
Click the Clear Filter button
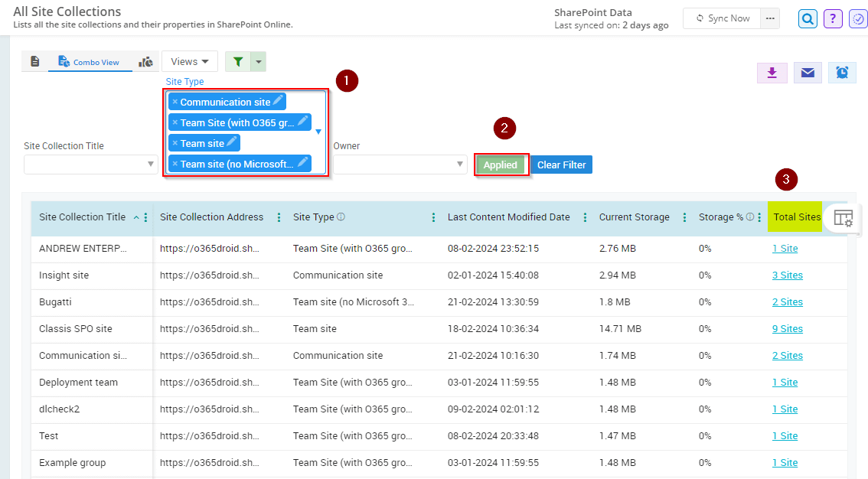click(x=561, y=165)
